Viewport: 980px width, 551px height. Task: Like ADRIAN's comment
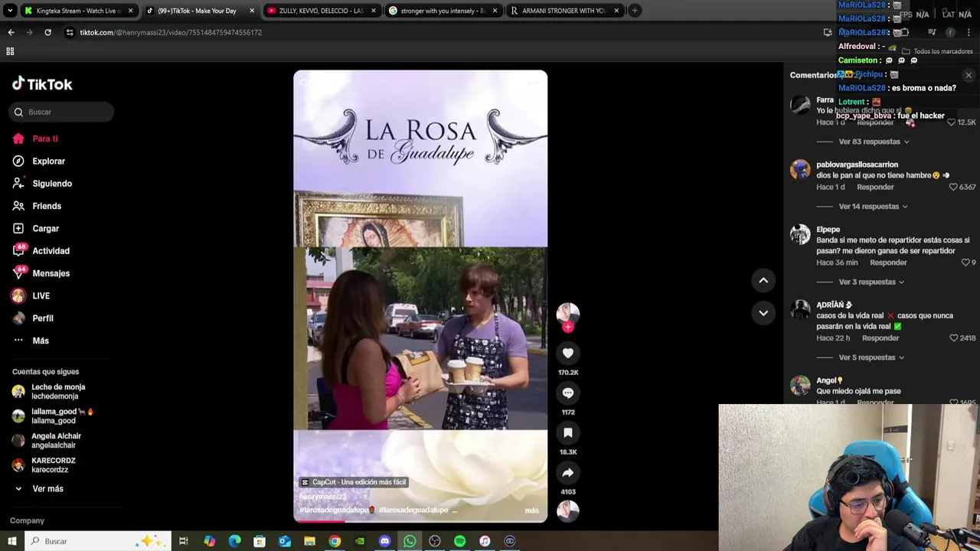click(x=954, y=337)
